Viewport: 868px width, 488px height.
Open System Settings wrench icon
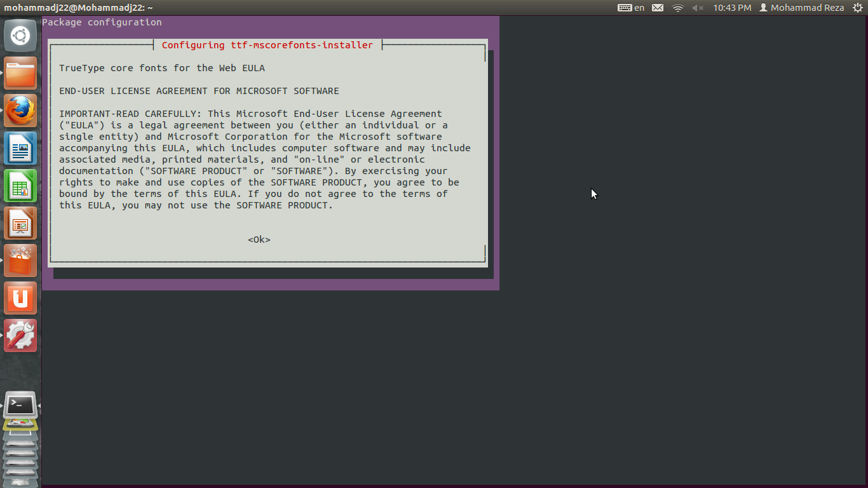point(20,335)
